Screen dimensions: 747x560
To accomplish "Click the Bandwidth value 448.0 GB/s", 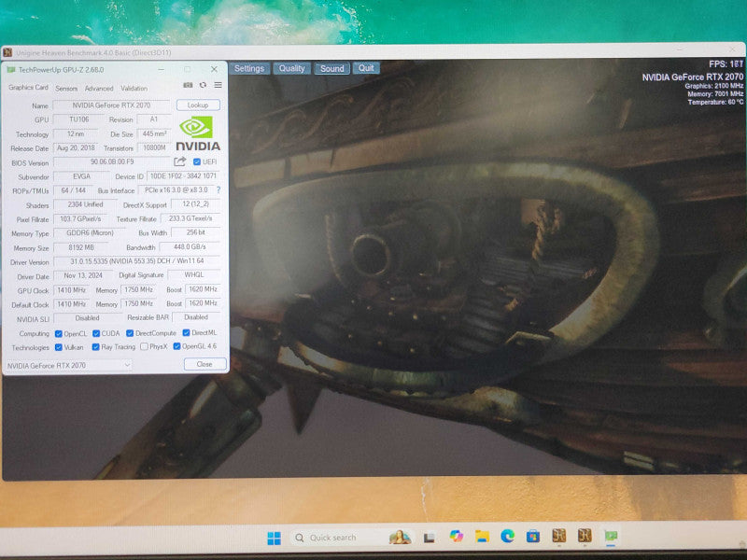I will 190,247.
